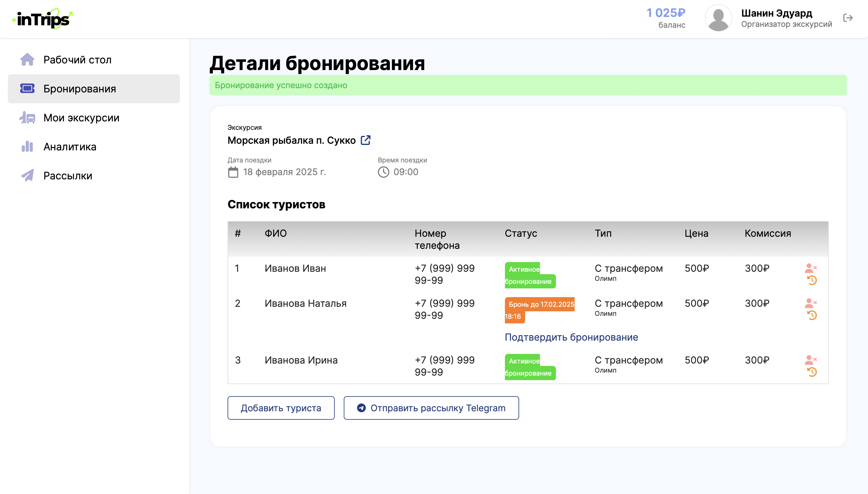Remove tourist Иванова Наталья icon
The height and width of the screenshot is (494, 868).
(x=810, y=303)
